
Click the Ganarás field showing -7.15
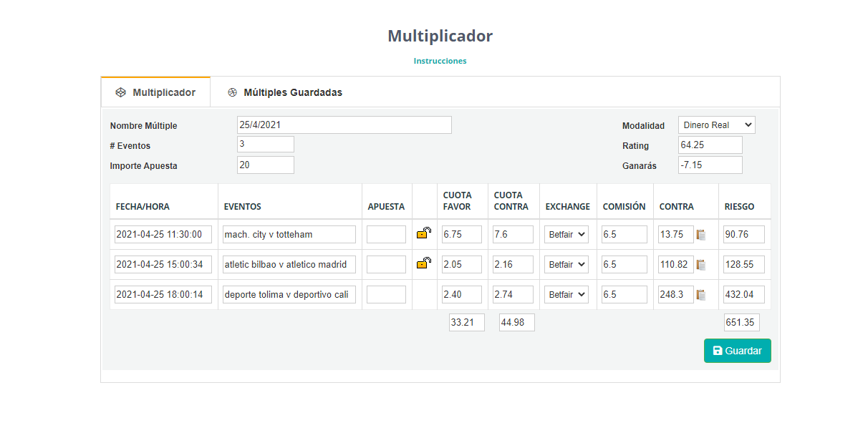710,165
